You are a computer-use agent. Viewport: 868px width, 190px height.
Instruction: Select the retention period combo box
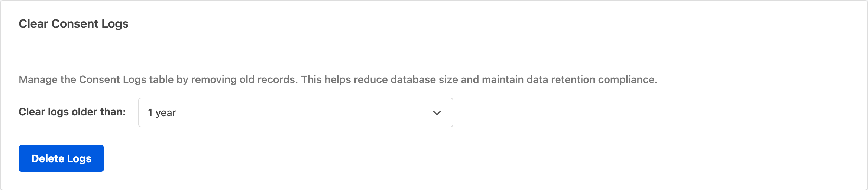(295, 112)
